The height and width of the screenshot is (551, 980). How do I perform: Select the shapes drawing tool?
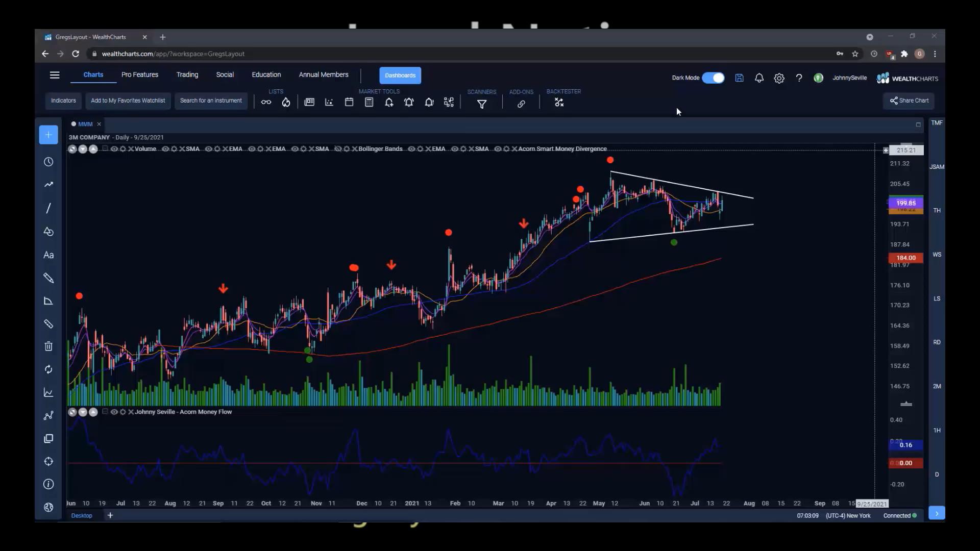click(x=48, y=232)
